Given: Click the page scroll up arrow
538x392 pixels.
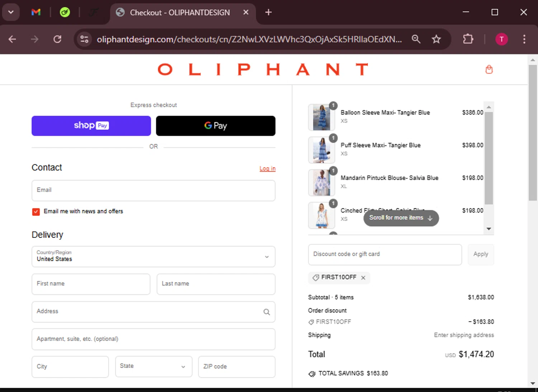Looking at the screenshot, I should click(x=533, y=60).
